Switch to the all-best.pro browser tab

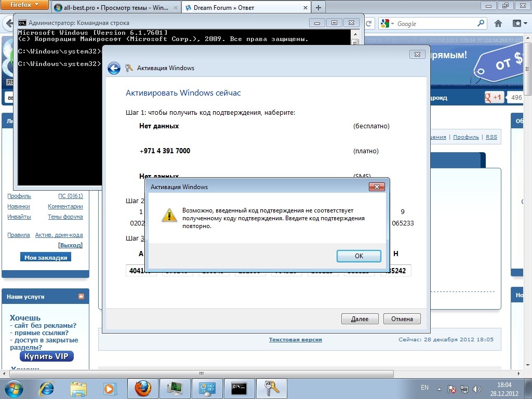pos(115,7)
